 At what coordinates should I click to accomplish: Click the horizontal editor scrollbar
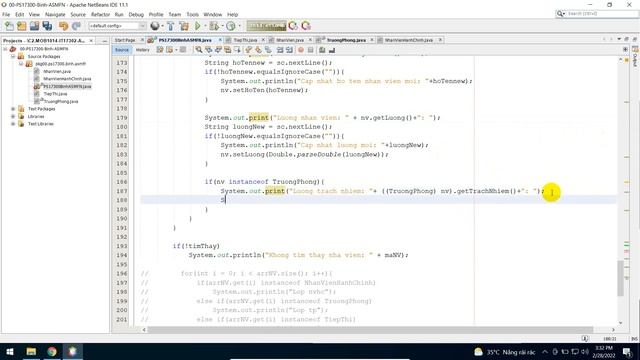[x=370, y=329]
